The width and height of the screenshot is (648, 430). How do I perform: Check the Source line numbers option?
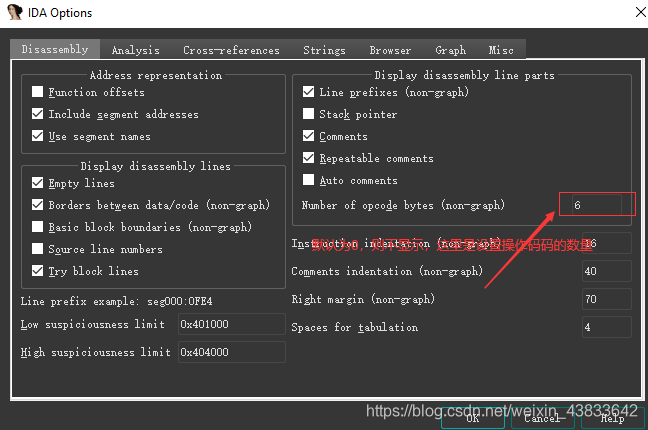point(38,248)
